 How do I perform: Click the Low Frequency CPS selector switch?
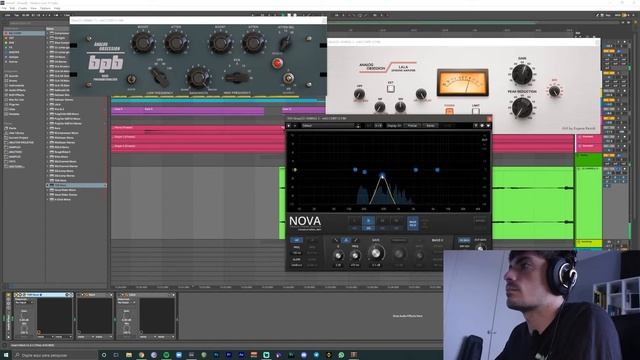point(159,76)
